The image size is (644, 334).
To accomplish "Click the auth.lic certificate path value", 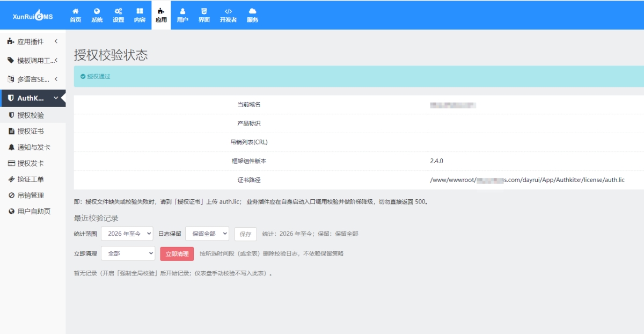I will [x=527, y=180].
